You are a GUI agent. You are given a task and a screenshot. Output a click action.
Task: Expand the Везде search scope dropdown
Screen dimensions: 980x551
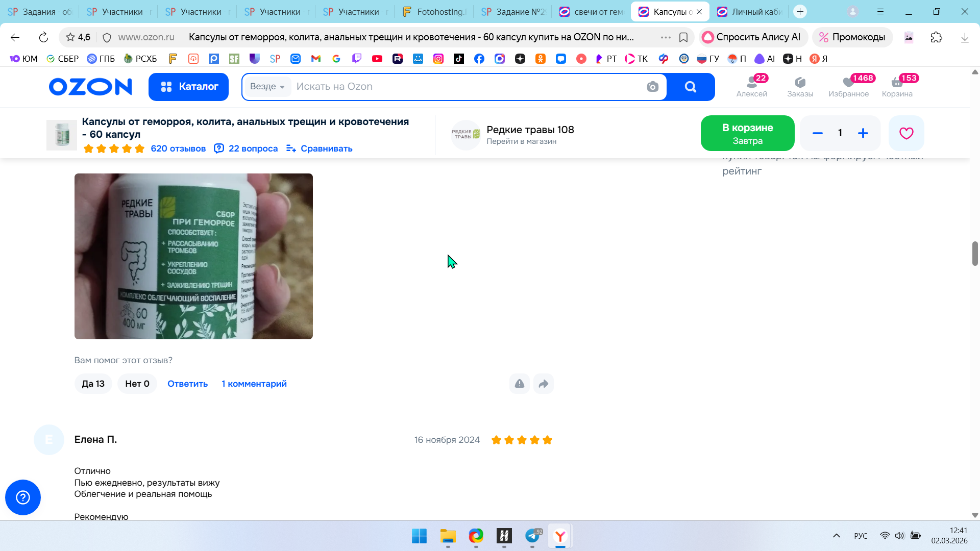[267, 87]
